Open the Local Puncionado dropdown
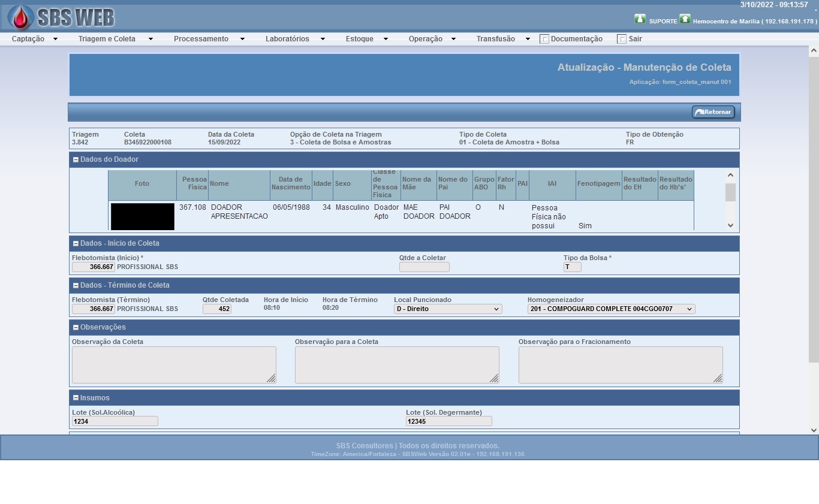 (448, 309)
